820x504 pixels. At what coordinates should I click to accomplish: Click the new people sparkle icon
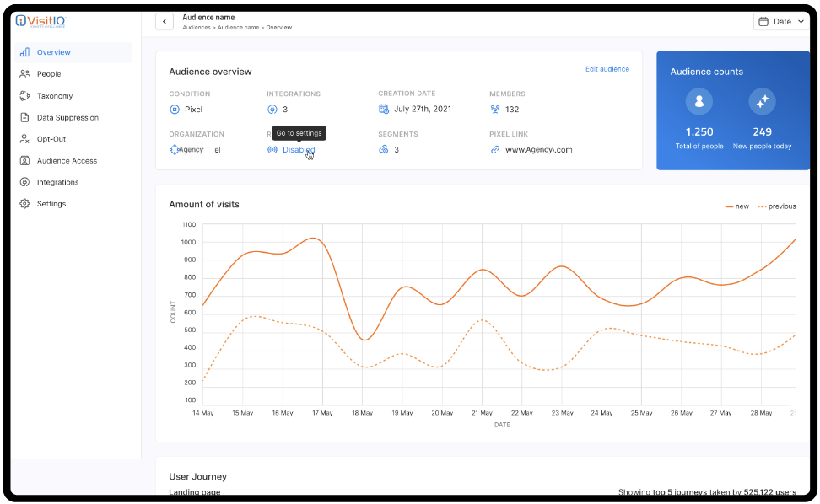click(762, 102)
